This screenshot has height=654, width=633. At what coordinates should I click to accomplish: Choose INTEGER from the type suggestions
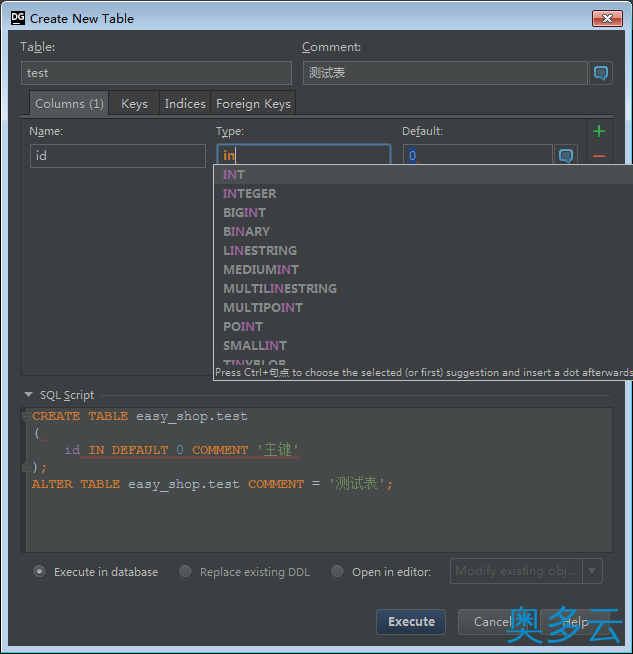(x=423, y=194)
